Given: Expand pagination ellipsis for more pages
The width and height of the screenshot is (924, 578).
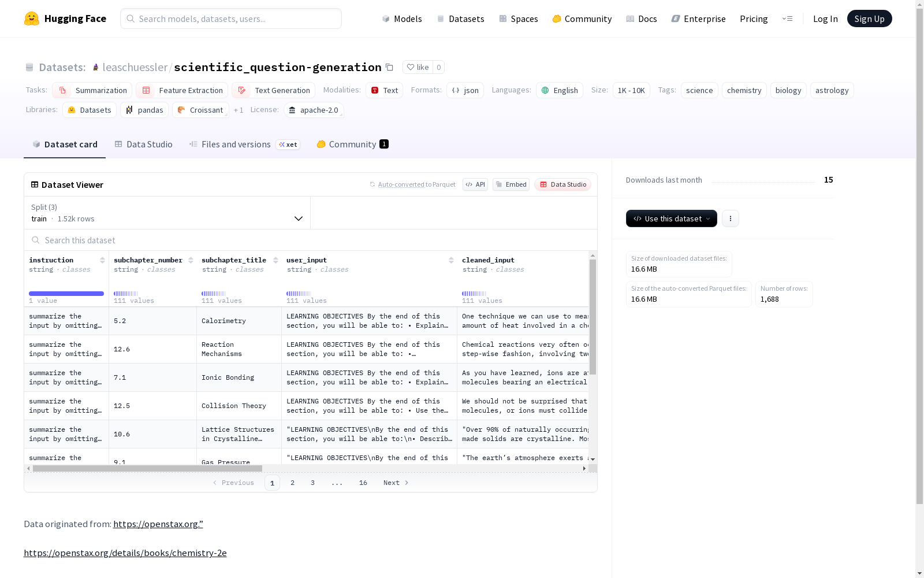Looking at the screenshot, I should click(x=337, y=483).
